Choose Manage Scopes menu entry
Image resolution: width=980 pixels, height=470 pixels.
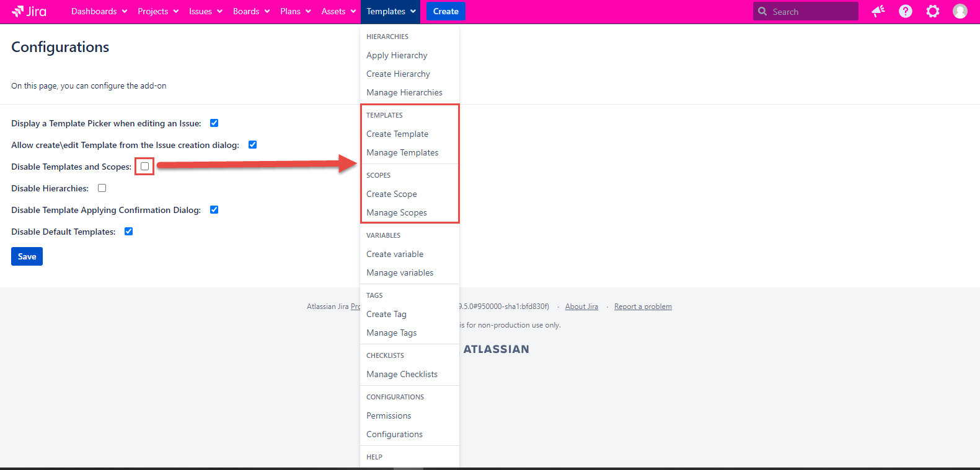coord(397,212)
